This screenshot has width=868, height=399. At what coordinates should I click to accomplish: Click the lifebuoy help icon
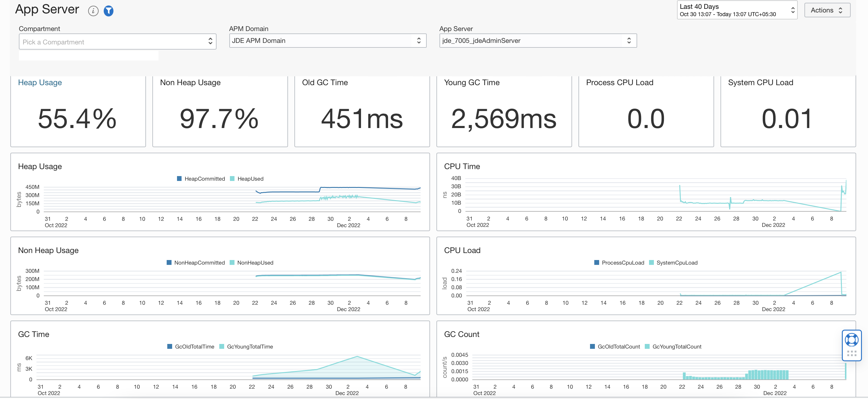pyautogui.click(x=852, y=340)
